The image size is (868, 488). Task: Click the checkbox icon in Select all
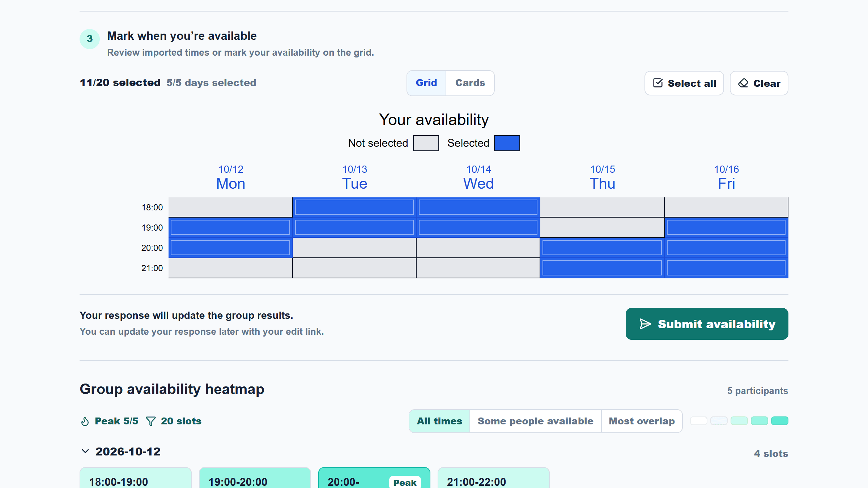[x=658, y=83]
